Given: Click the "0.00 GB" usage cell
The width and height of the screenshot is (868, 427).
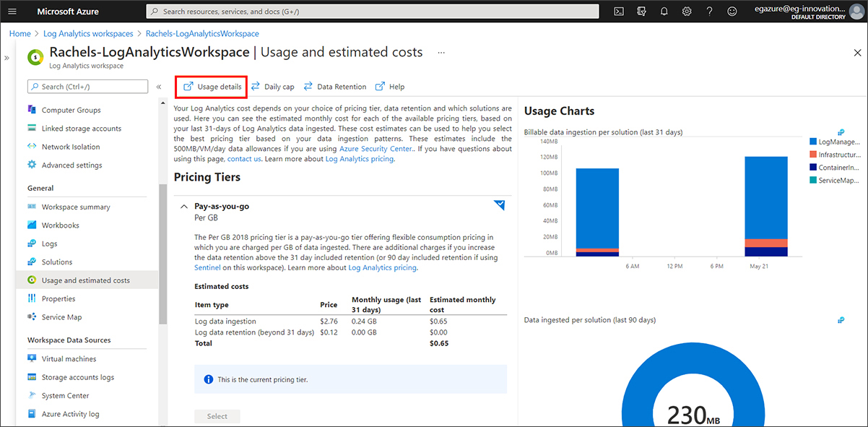Looking at the screenshot, I should pyautogui.click(x=365, y=332).
